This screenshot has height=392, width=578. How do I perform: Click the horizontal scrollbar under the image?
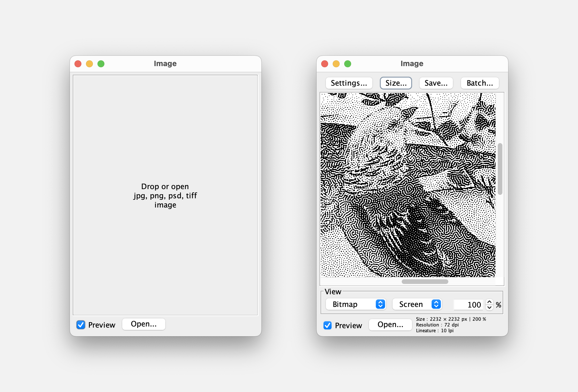click(425, 282)
